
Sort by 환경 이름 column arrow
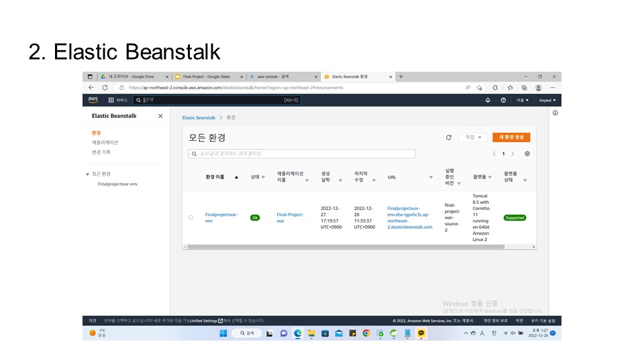click(x=236, y=177)
